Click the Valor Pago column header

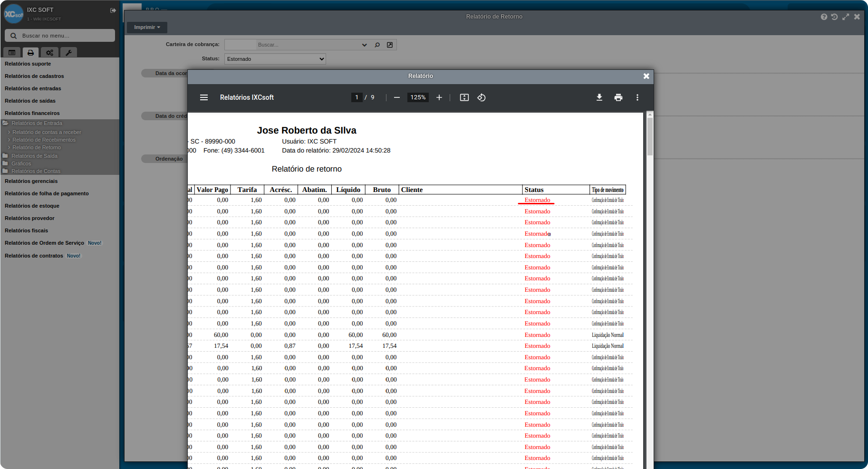(x=212, y=190)
